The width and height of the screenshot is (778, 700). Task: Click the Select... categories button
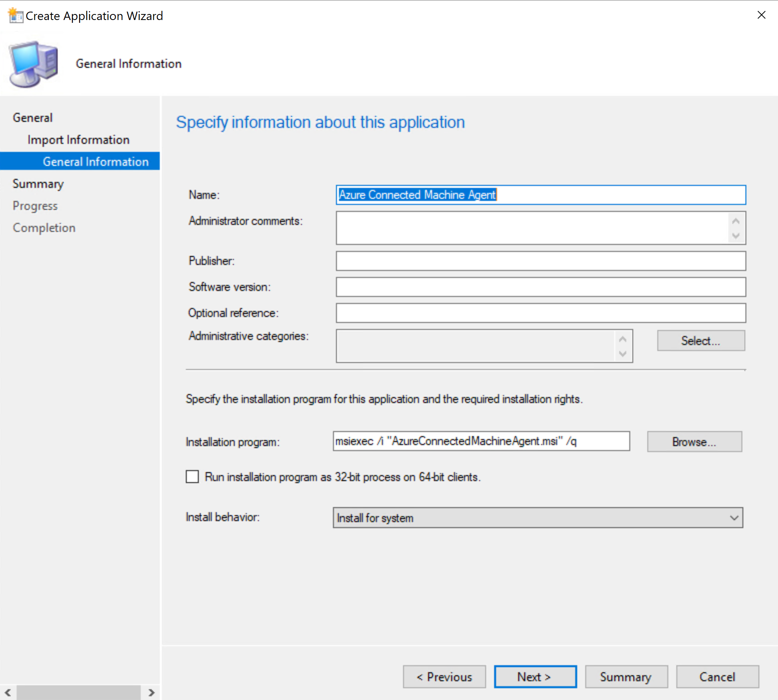pyautogui.click(x=701, y=341)
